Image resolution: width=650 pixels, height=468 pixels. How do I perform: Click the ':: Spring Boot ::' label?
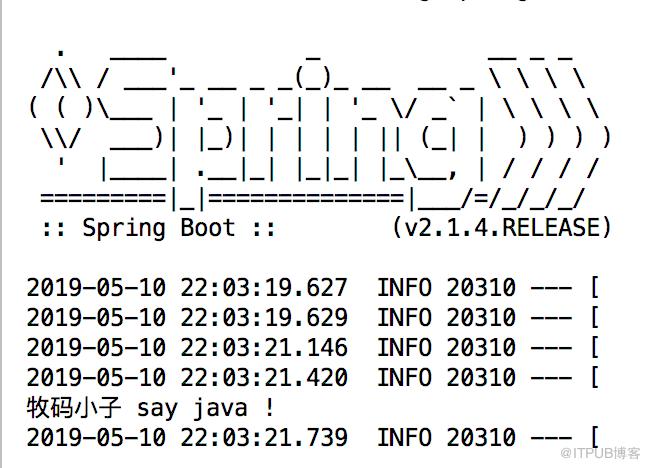158,228
